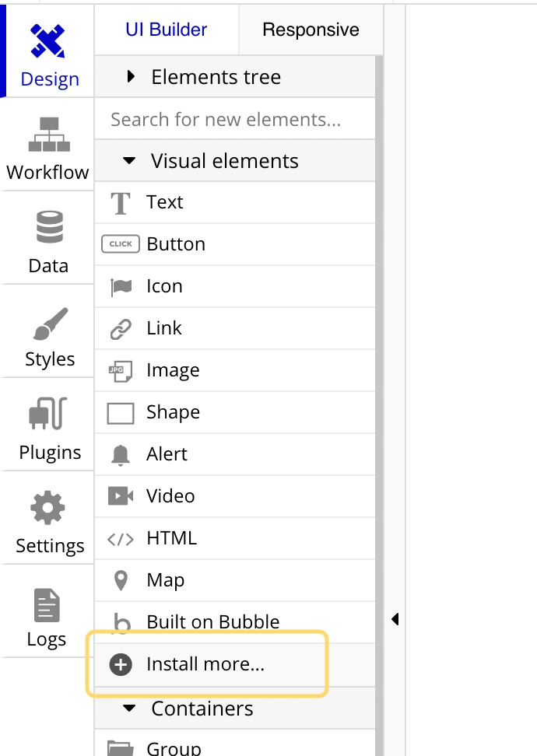Image resolution: width=537 pixels, height=756 pixels.
Task: Open the Data section database icon
Action: tap(49, 226)
